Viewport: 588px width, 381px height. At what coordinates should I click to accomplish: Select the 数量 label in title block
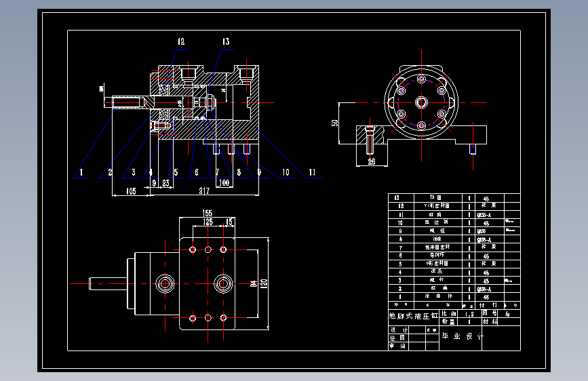[448, 322]
